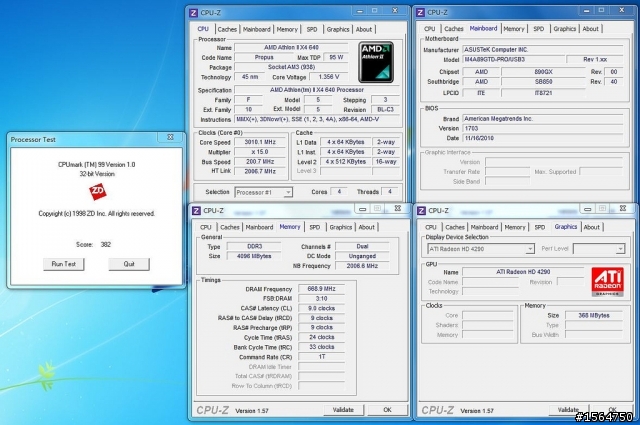Click the Command Rate value 1T
Image resolution: width=640 pixels, height=425 pixels.
[x=321, y=357]
